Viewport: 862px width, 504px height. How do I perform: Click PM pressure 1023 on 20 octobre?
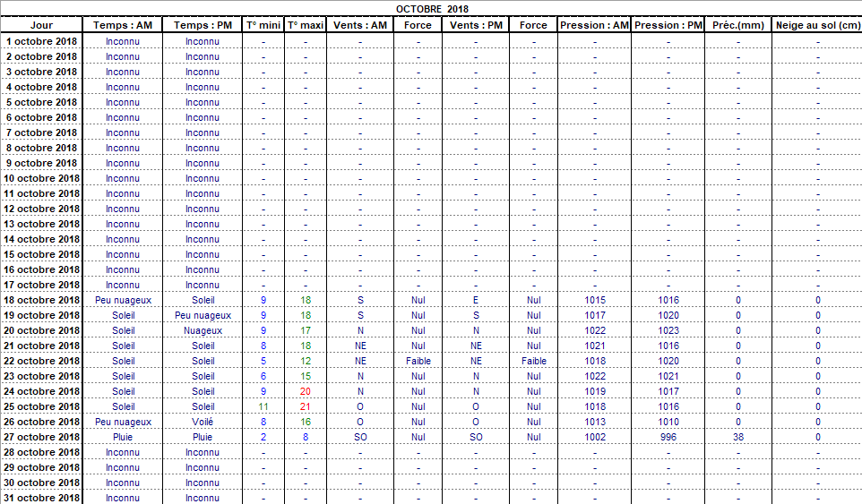coord(668,330)
